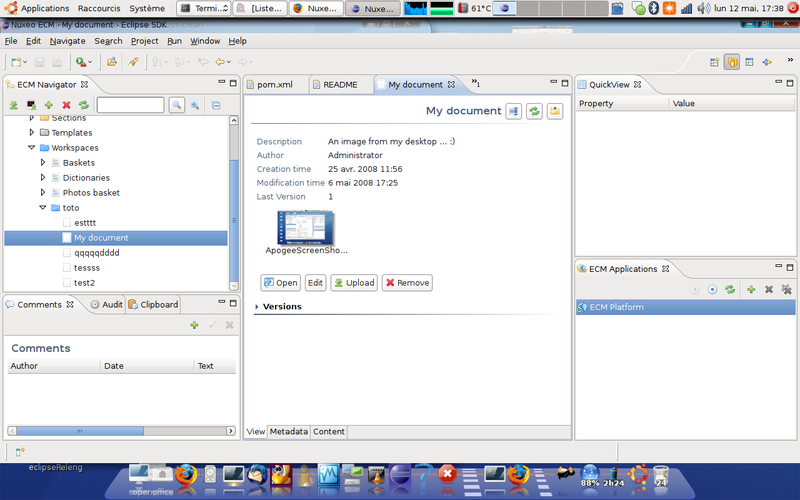Click the red delete X in ECM Navigator
The width and height of the screenshot is (800, 500).
pos(66,105)
